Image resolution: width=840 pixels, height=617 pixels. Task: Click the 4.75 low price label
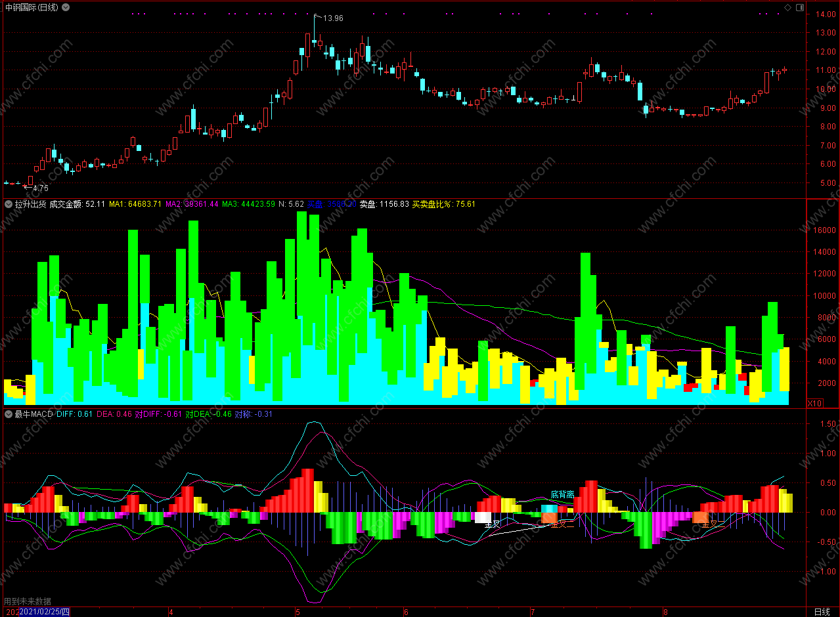[41, 188]
